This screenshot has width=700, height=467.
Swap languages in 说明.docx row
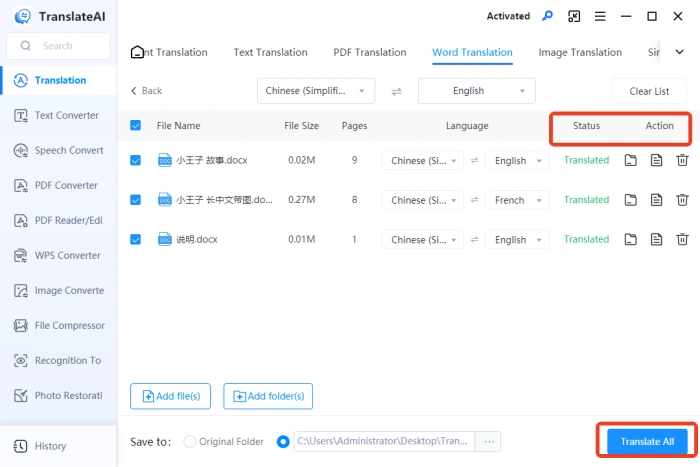pos(474,240)
